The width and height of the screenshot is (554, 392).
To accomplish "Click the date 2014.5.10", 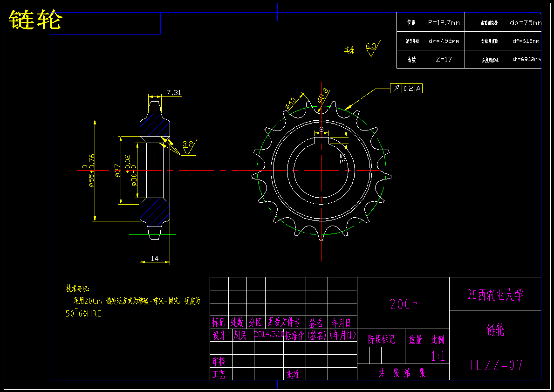I will tap(269, 334).
